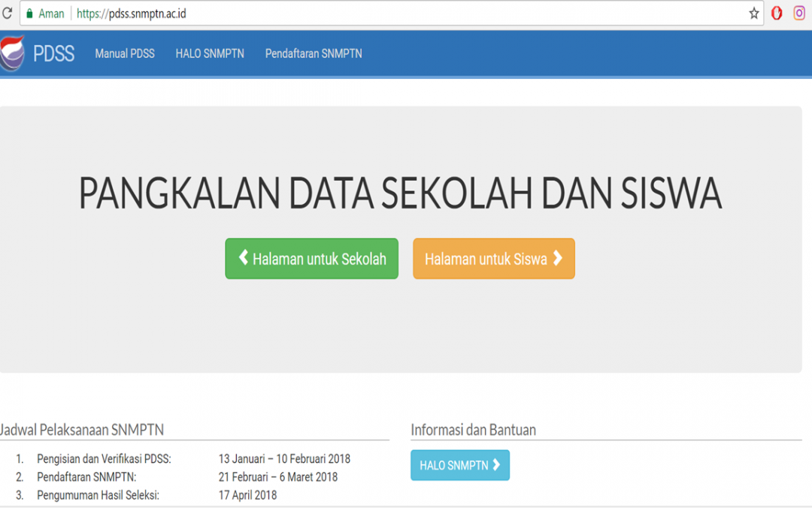
Task: Click the Pengumuman Hasil Seleksi list entry
Action: (98, 494)
